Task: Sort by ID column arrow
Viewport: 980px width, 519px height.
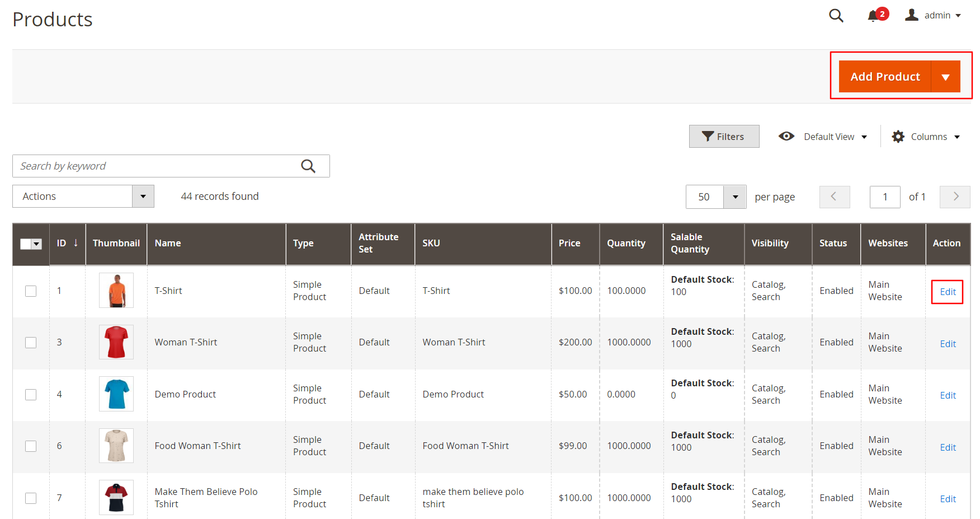Action: pyautogui.click(x=76, y=243)
